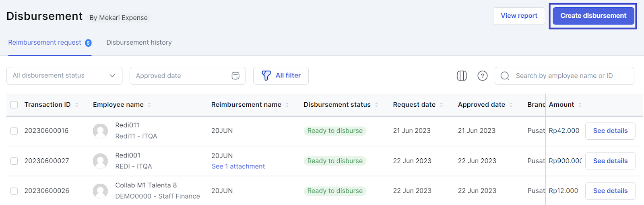Click the help question mark icon

(x=483, y=76)
